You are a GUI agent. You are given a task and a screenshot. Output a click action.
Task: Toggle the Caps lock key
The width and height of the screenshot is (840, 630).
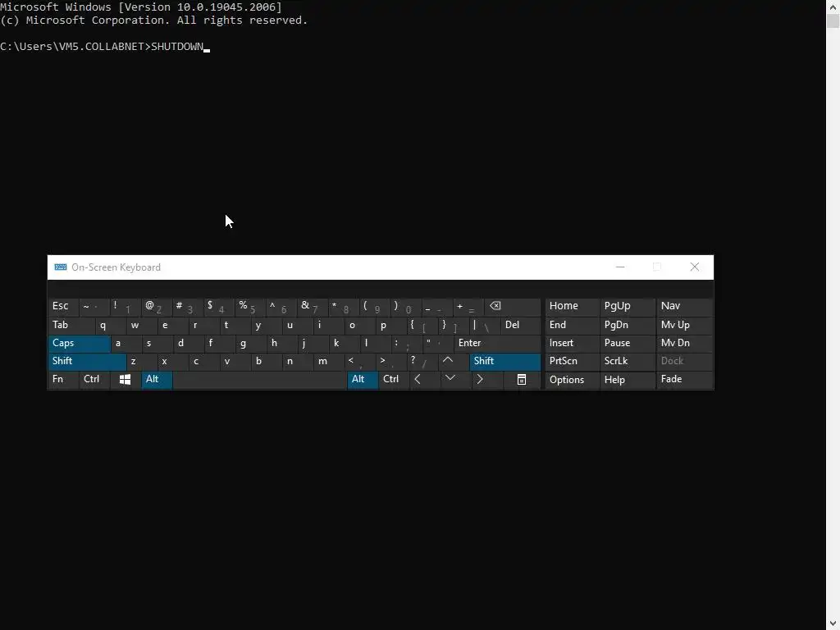click(x=80, y=344)
